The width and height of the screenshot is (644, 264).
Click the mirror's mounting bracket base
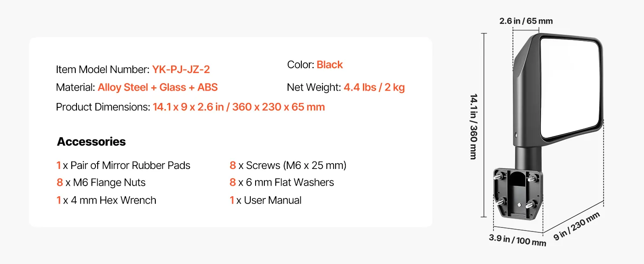coord(518,194)
